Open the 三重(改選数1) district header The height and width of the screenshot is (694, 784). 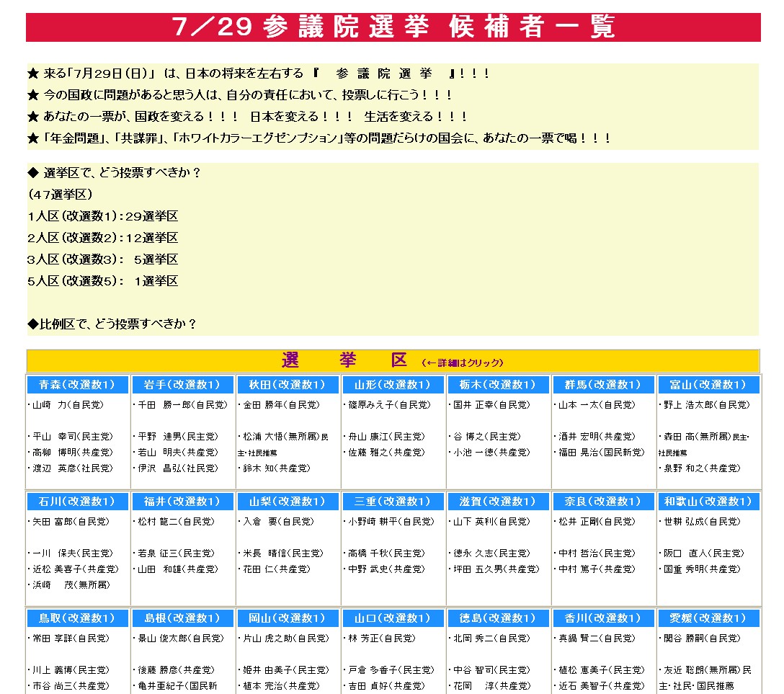(x=393, y=501)
